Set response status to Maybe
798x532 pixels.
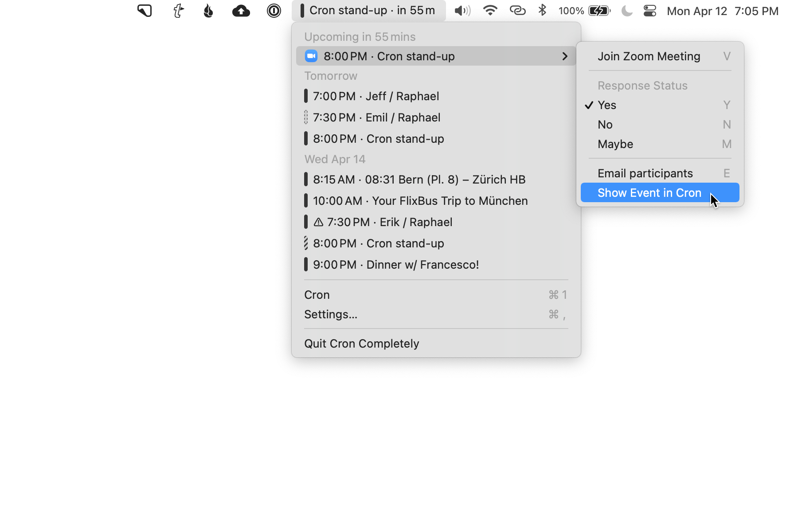(x=615, y=144)
